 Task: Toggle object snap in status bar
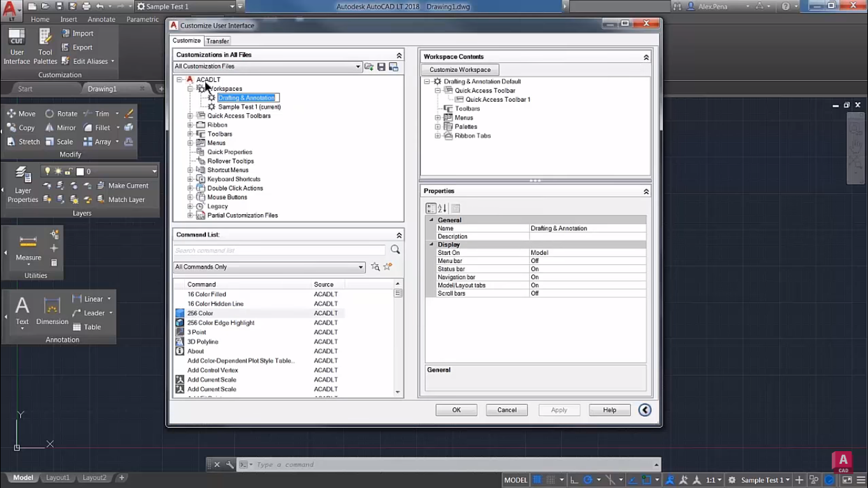(x=646, y=480)
